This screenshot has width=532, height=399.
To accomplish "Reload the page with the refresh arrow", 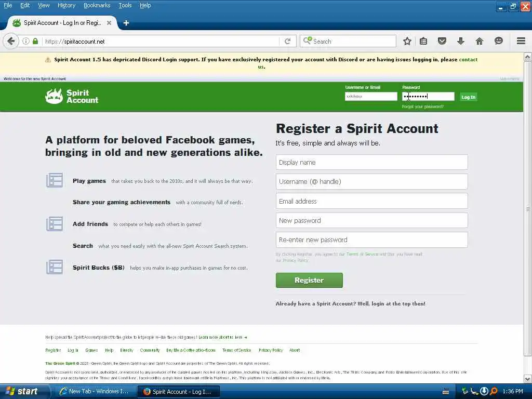I will click(288, 41).
